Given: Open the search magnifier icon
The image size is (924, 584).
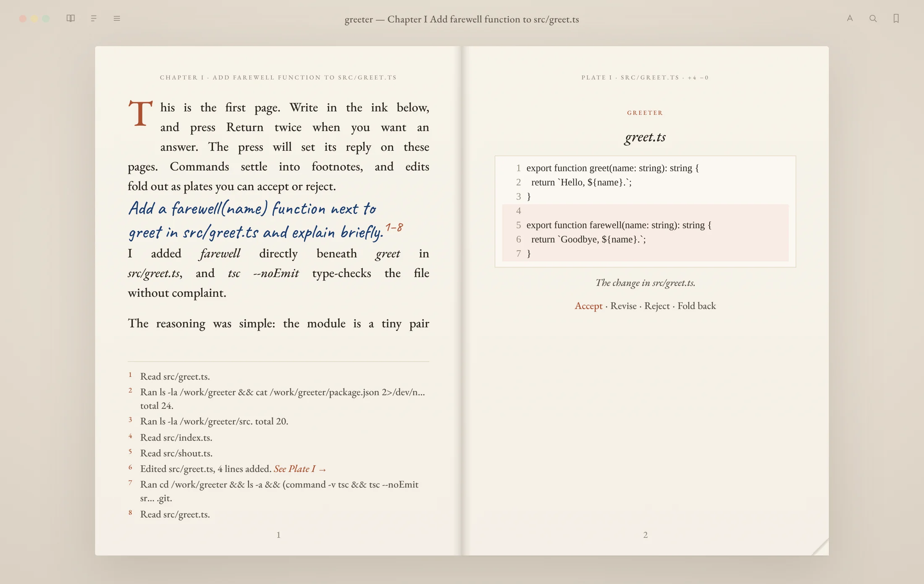Looking at the screenshot, I should click(x=873, y=18).
